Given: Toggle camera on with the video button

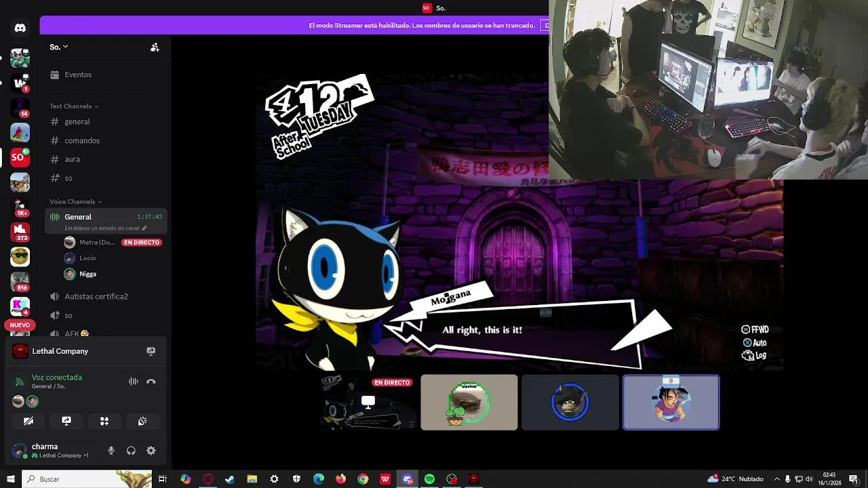Looking at the screenshot, I should coord(28,421).
